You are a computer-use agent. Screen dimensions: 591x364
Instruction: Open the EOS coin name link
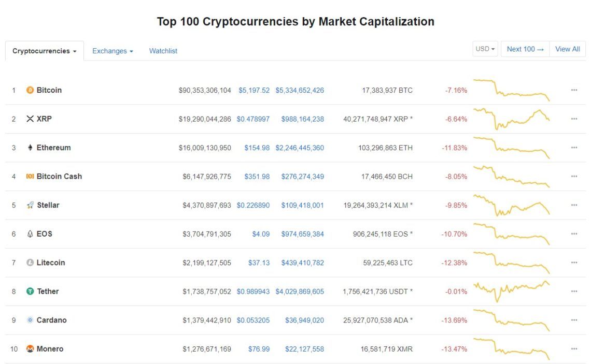pyautogui.click(x=44, y=234)
